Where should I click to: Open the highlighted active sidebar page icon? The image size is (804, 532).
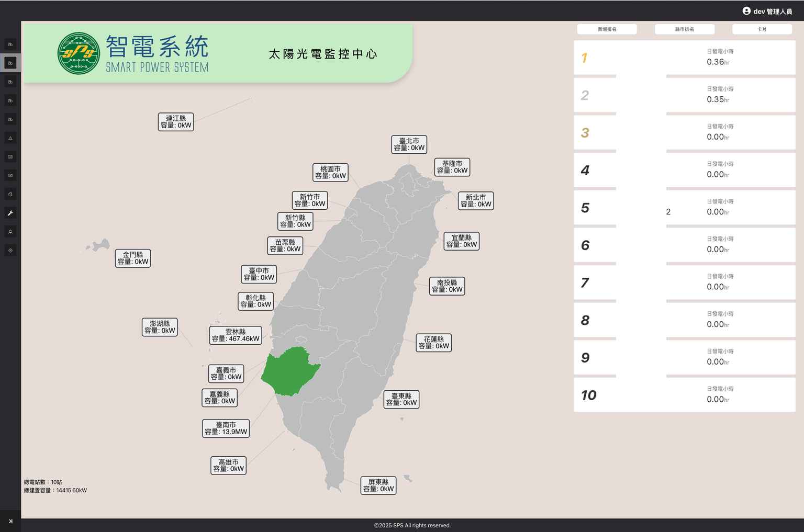click(x=10, y=63)
